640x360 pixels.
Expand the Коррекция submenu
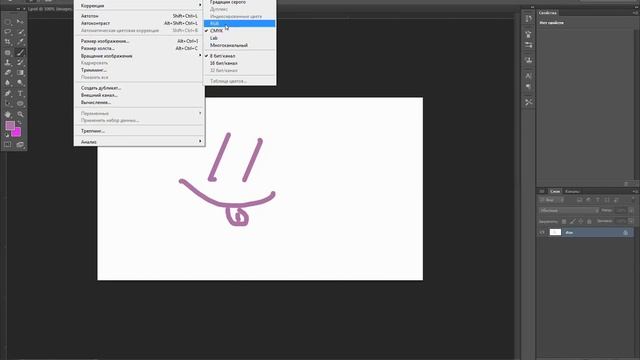pos(139,6)
